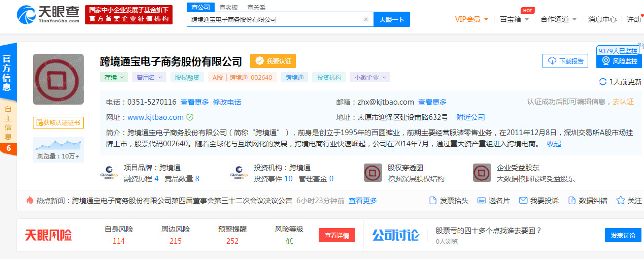Click the 投资机构 Globaltop logo icon
This screenshot has height=259, width=644.
239,173
